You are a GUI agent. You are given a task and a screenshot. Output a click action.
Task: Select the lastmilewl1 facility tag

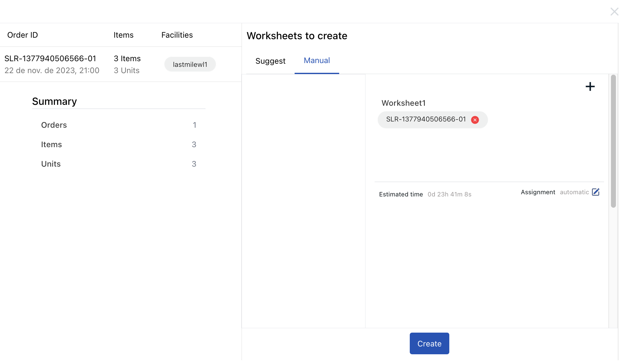(x=190, y=64)
